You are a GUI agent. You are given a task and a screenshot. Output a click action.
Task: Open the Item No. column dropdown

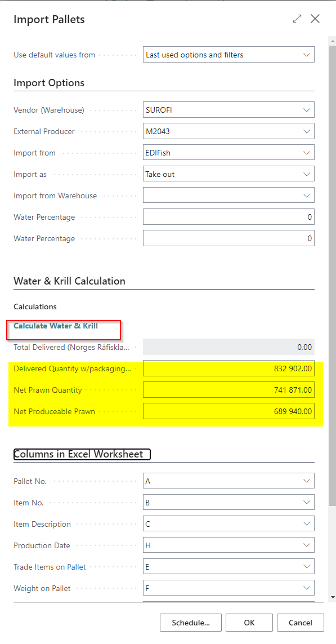tap(229, 502)
